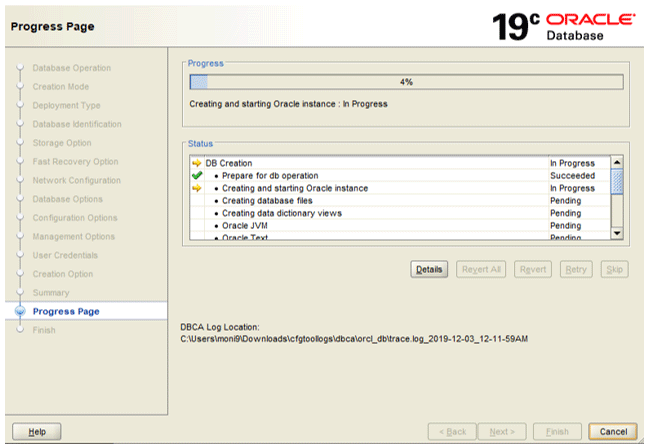Click the Progress Page step bullet icon
This screenshot has height=447, width=649.
click(x=20, y=311)
